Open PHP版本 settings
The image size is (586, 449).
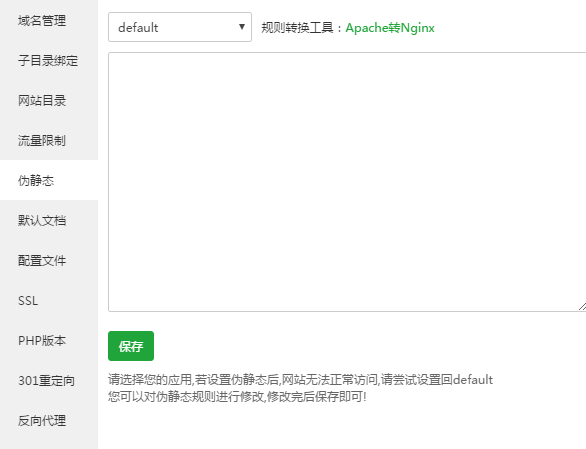[49, 341]
